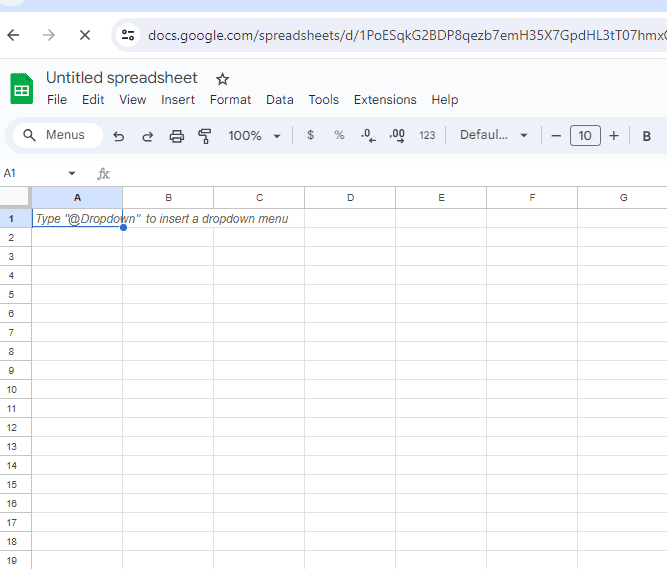This screenshot has height=569, width=667.
Task: Open the Format menu
Action: (x=230, y=100)
